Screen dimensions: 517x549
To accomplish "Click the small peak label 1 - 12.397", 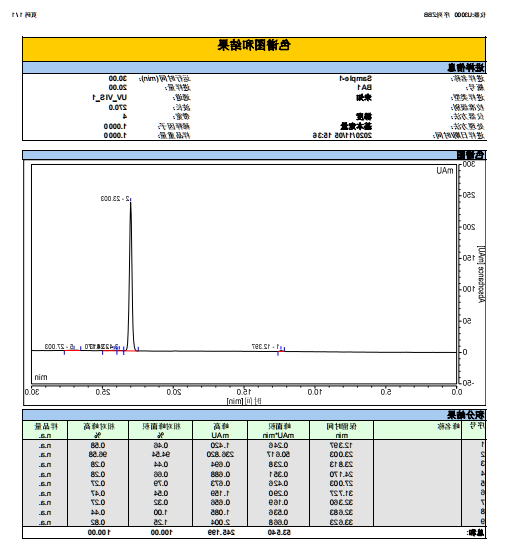I will 265,346.
